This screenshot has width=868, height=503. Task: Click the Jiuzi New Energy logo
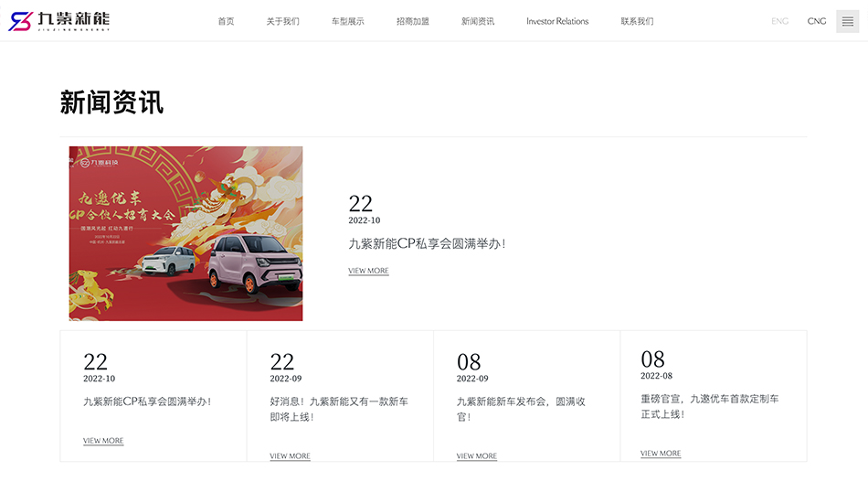(x=59, y=21)
